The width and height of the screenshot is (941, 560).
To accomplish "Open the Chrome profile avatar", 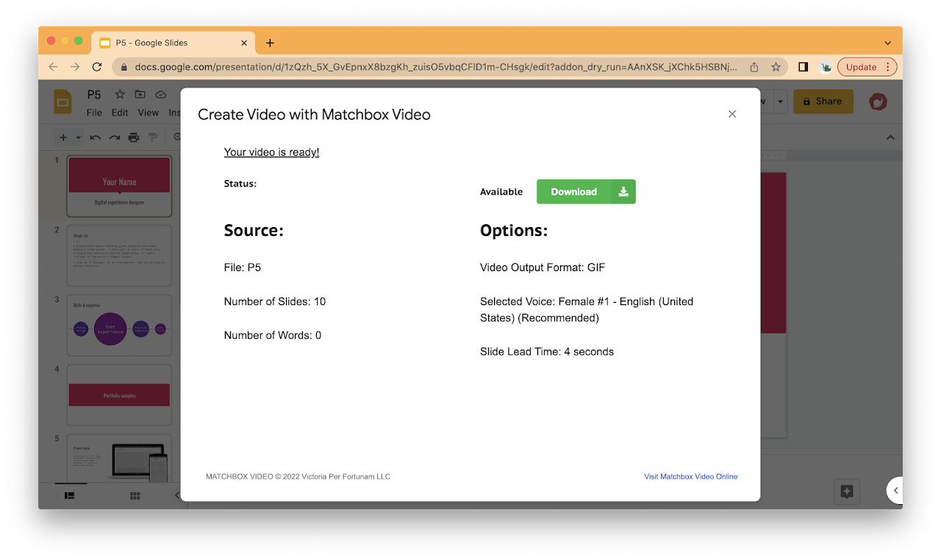I will [826, 67].
